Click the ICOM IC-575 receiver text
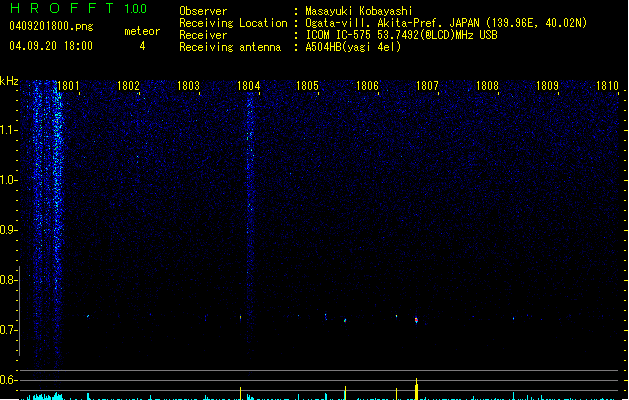Viewport: 629px width, 400px height. point(401,35)
